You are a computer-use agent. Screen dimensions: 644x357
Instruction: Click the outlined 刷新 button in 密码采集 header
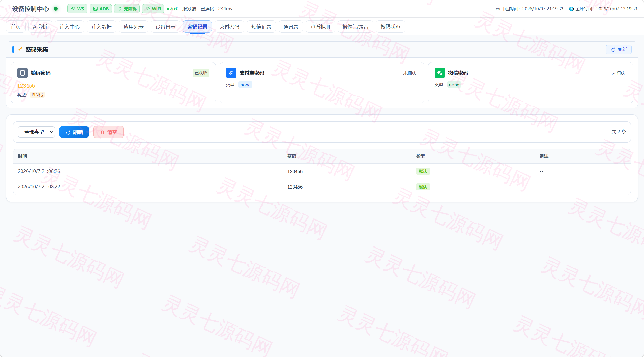(x=619, y=49)
